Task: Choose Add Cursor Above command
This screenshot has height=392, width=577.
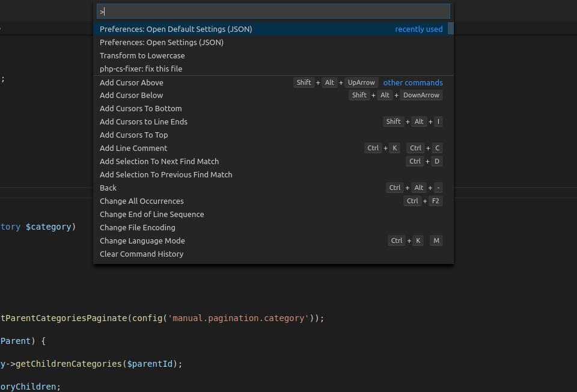Action: pos(132,82)
